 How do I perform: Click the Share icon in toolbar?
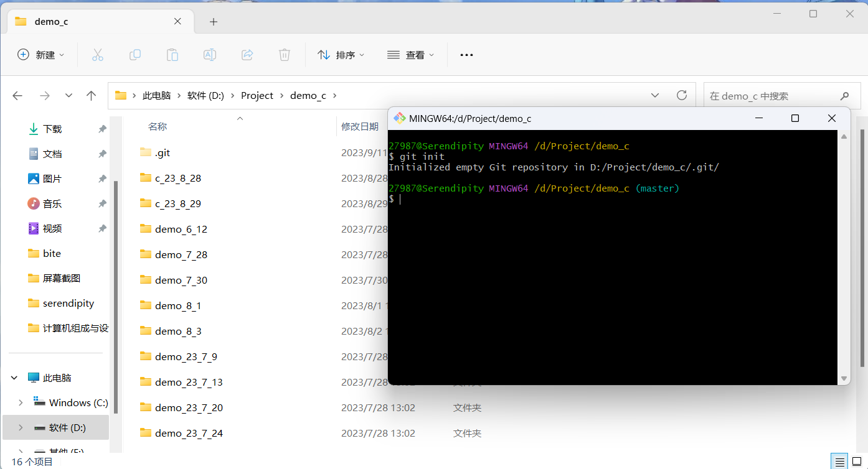247,55
